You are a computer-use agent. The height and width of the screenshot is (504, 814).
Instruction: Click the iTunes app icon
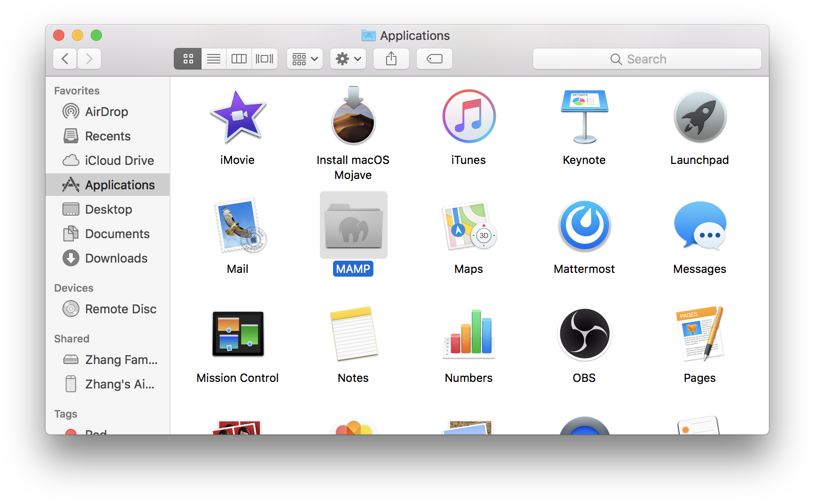[469, 116]
